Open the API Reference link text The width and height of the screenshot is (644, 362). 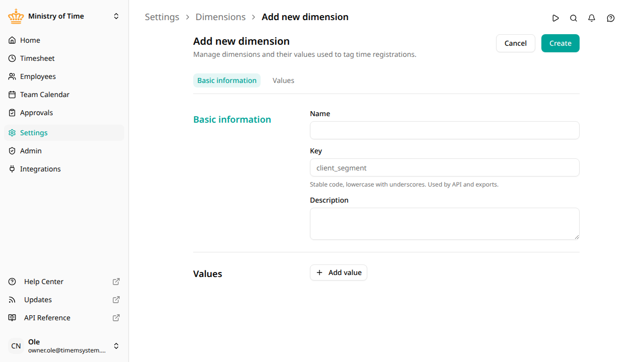(47, 318)
